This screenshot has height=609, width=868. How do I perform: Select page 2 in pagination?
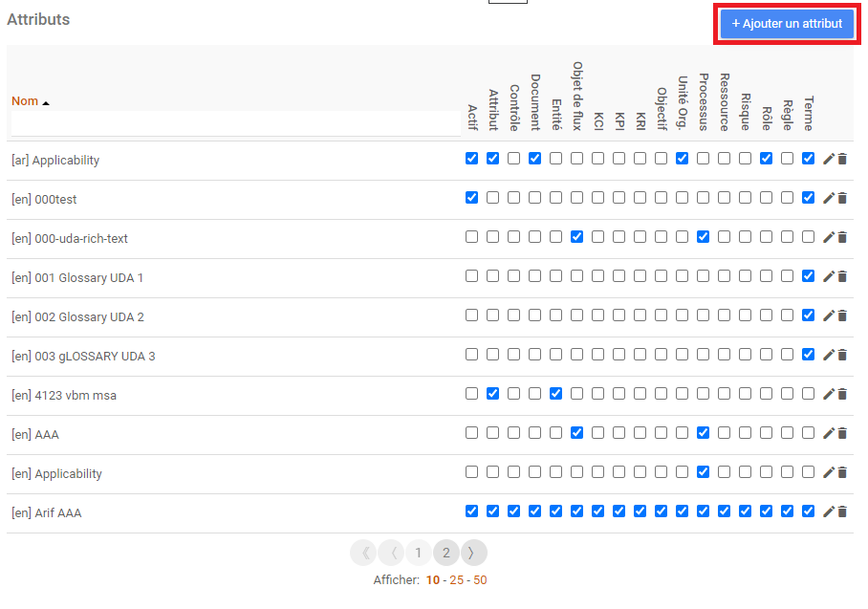tap(446, 553)
